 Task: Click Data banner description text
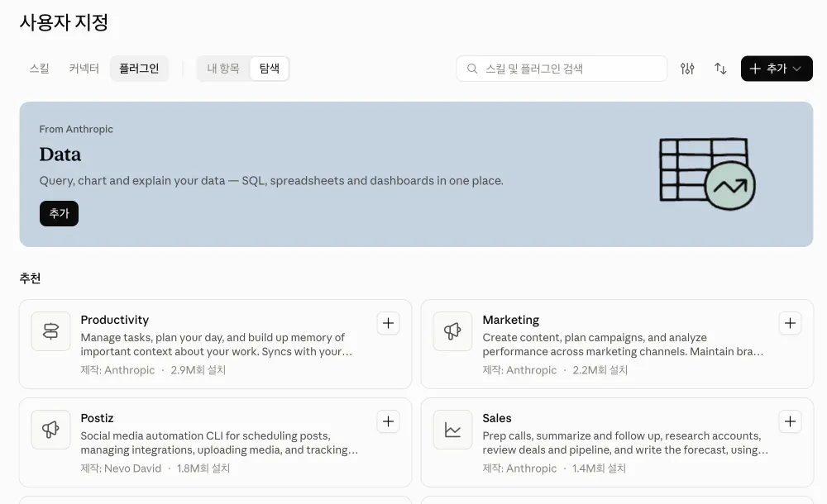coord(271,181)
